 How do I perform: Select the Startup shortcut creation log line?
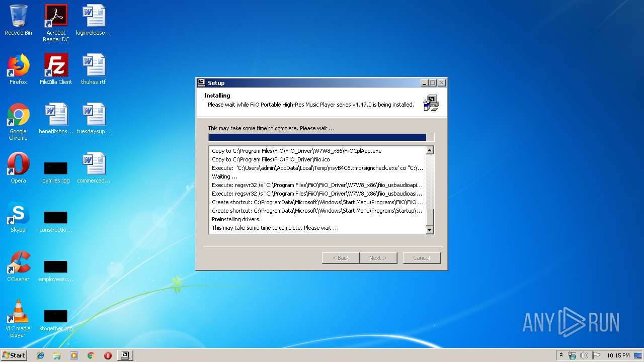(317, 211)
